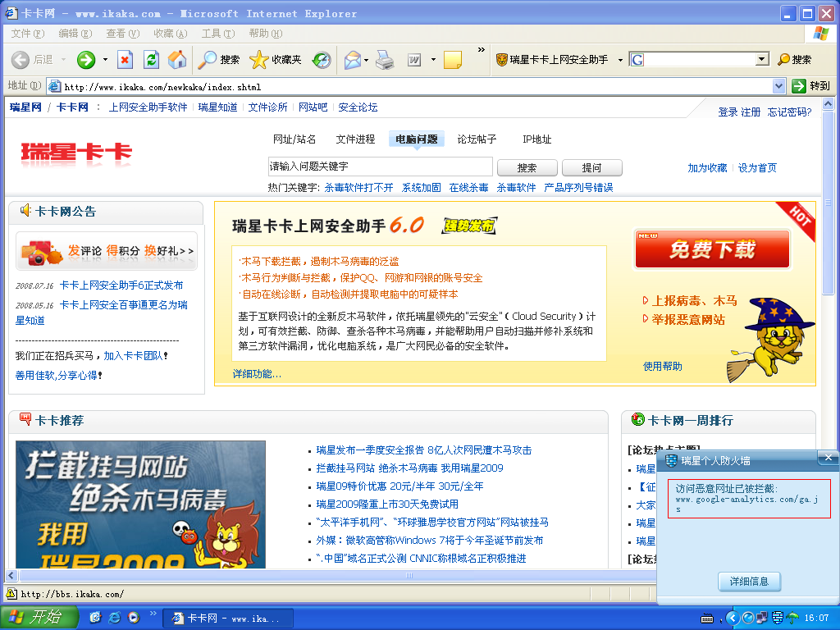Click the Stop loading toolbar icon
This screenshot has width=840, height=630.
(125, 59)
